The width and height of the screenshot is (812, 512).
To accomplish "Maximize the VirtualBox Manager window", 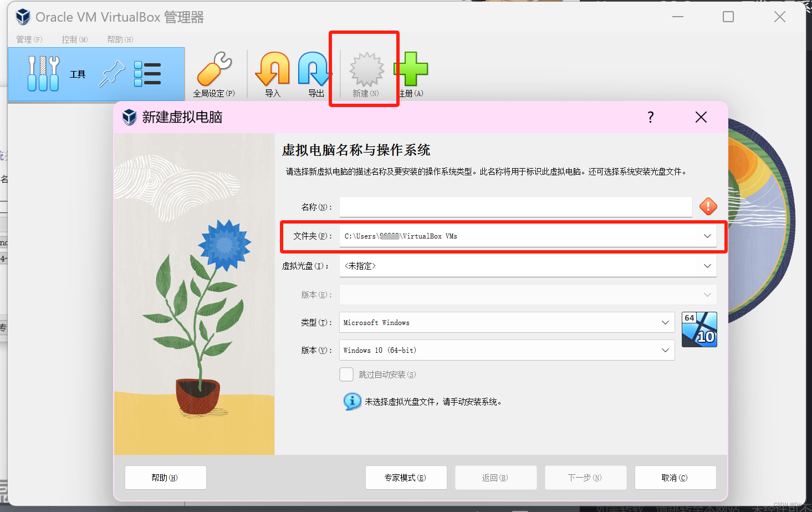I will [x=728, y=17].
